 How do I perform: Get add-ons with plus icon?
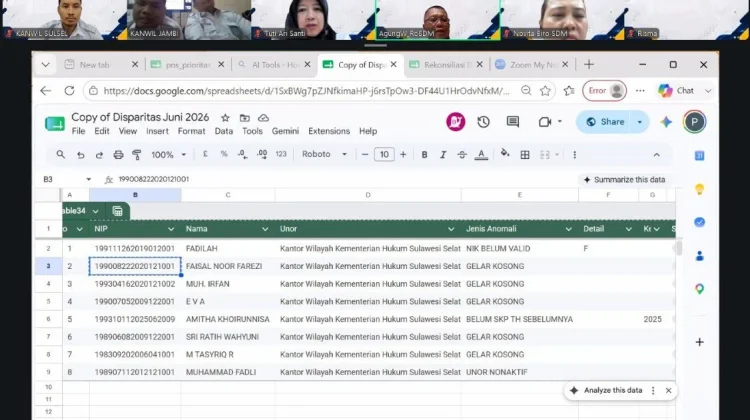point(699,342)
